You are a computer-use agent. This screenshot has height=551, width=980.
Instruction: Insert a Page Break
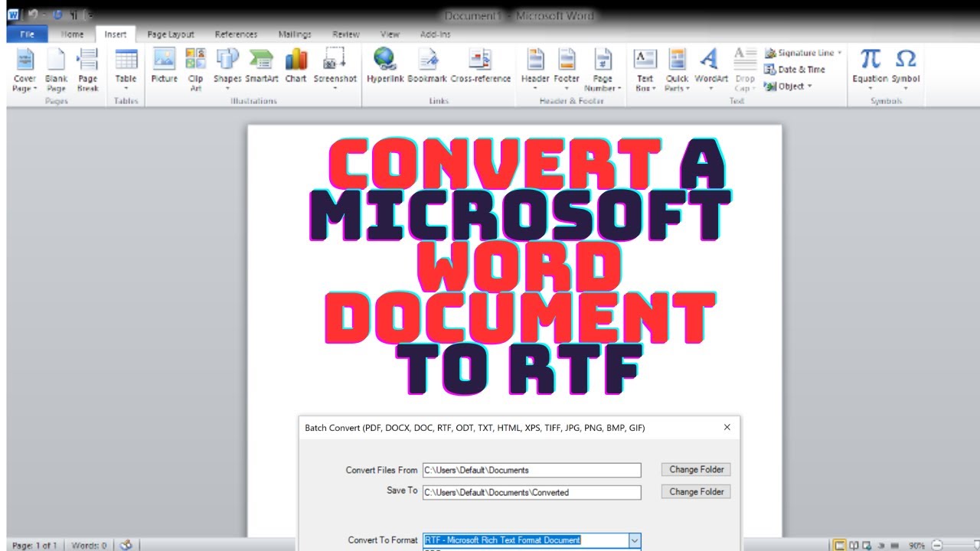click(x=88, y=69)
